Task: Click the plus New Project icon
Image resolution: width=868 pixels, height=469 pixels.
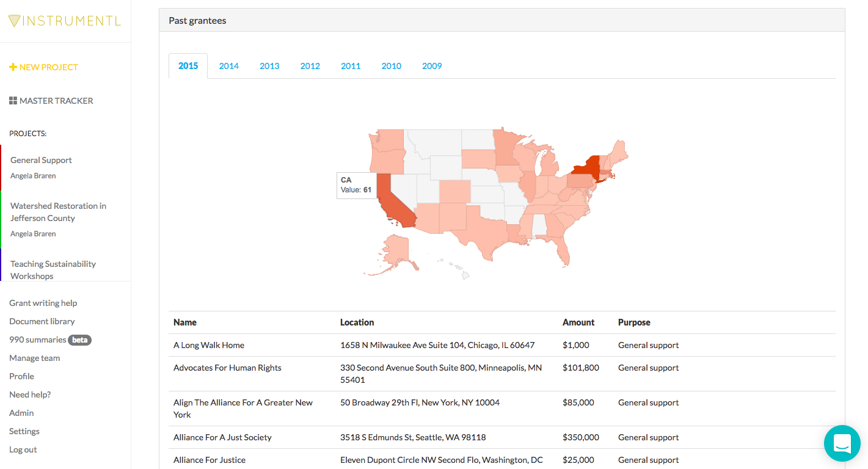Action: 13,67
